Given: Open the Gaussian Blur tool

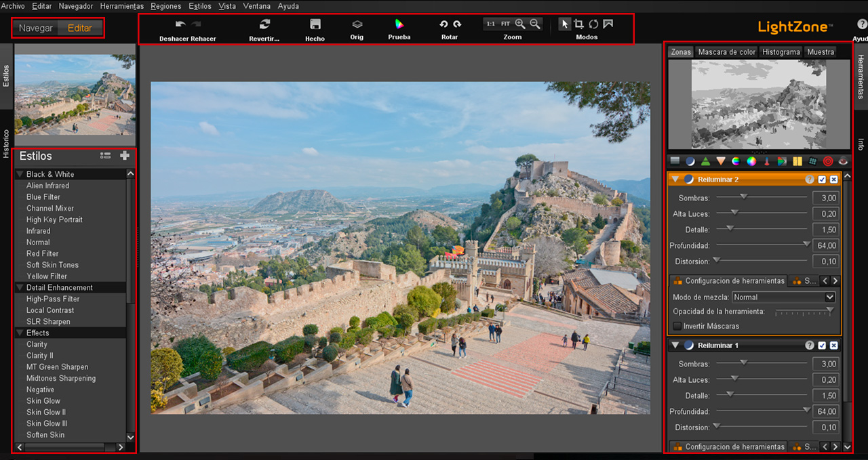Looking at the screenshot, I should click(x=721, y=161).
